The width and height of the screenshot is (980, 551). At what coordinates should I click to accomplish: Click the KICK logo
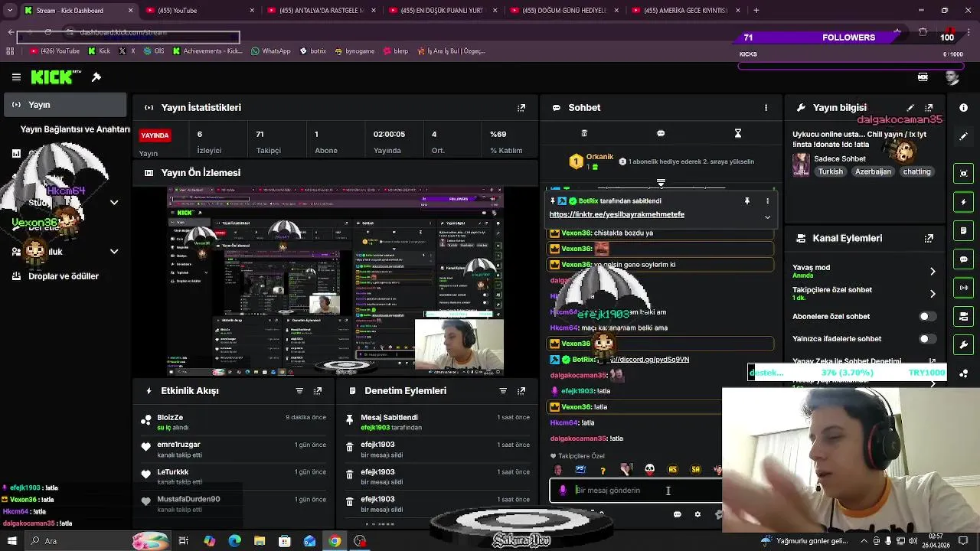click(56, 77)
